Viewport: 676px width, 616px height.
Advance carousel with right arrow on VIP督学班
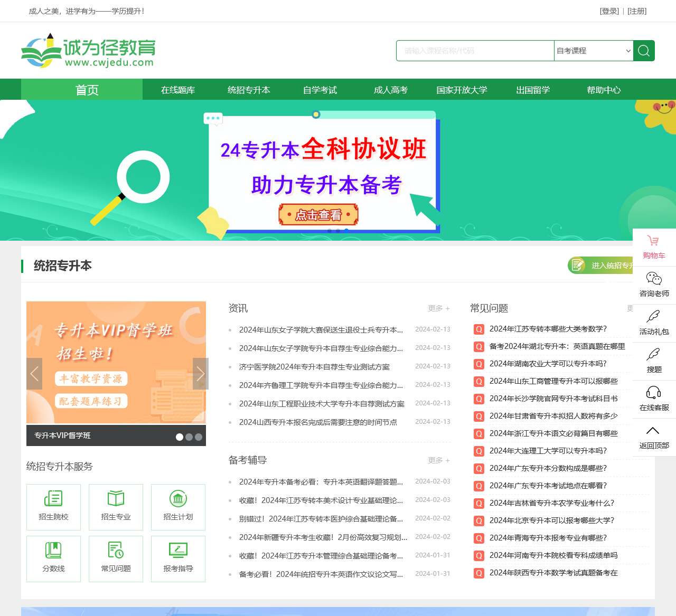pos(201,374)
